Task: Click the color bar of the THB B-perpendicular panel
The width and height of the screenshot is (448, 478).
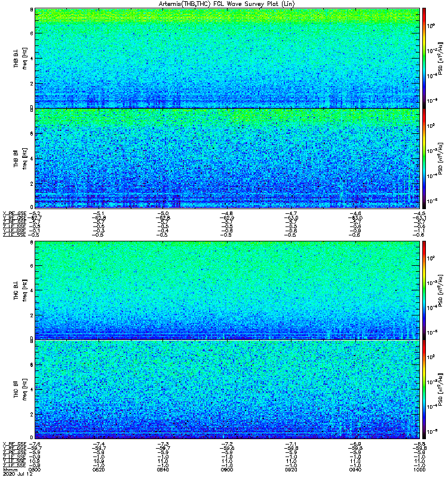Action: (x=424, y=58)
